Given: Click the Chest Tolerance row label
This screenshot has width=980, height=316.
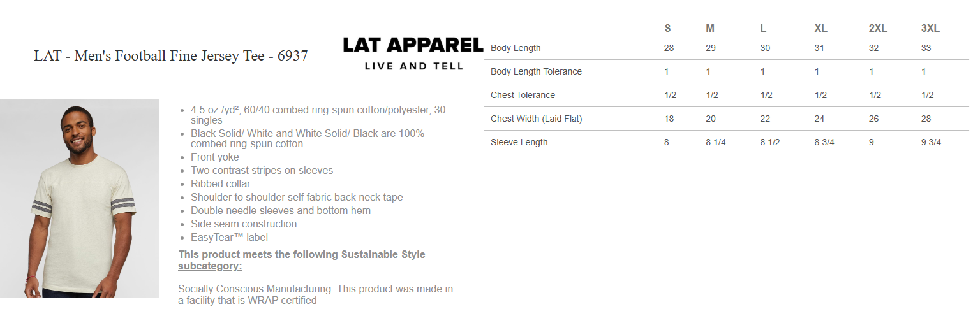Looking at the screenshot, I should 523,95.
